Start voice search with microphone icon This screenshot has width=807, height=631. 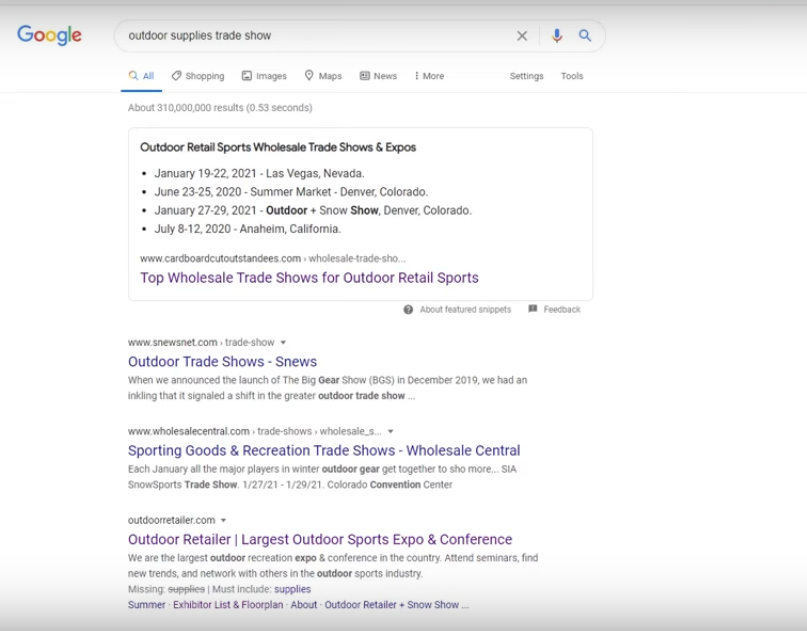[557, 36]
